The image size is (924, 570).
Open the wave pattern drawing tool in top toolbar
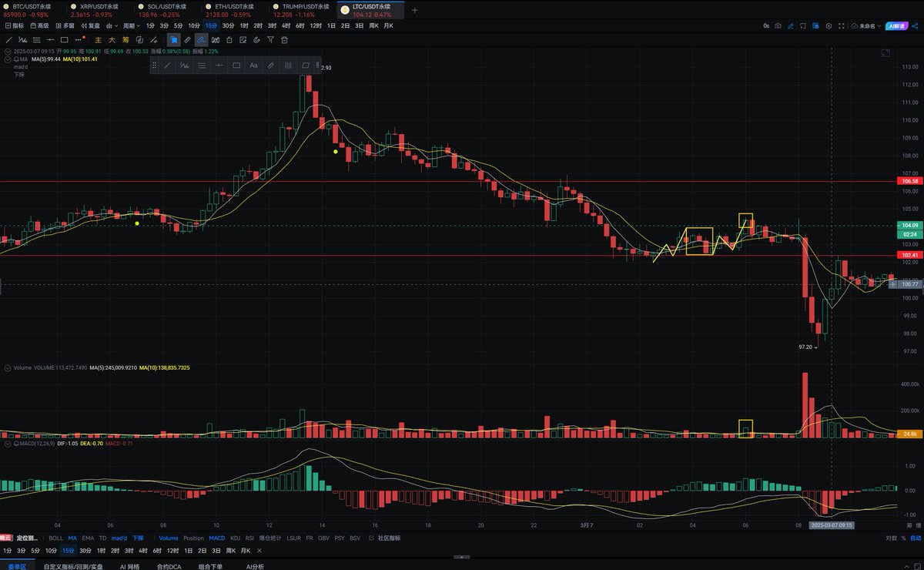point(23,39)
